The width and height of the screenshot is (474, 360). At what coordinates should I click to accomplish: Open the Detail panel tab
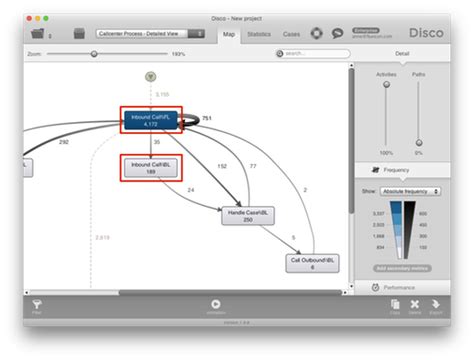(402, 54)
